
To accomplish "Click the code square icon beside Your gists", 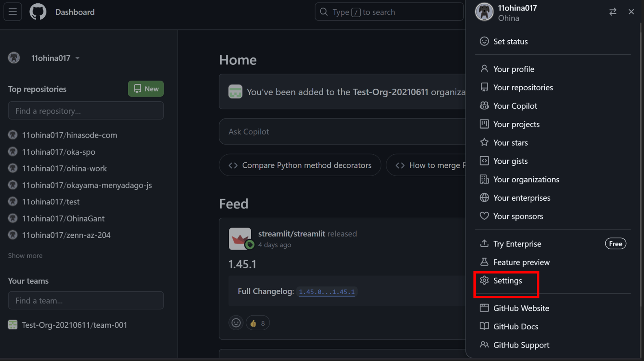I will click(484, 161).
